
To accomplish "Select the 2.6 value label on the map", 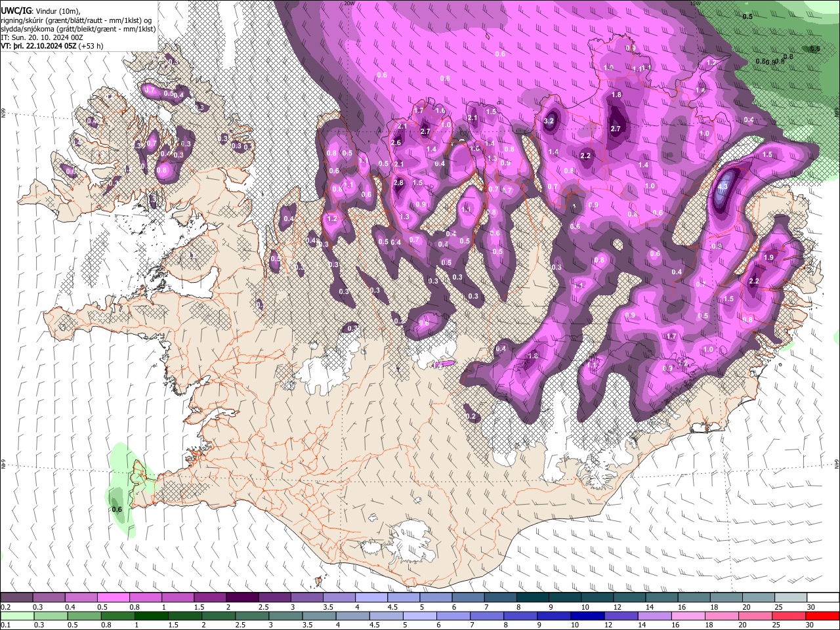I will pos(396,142).
